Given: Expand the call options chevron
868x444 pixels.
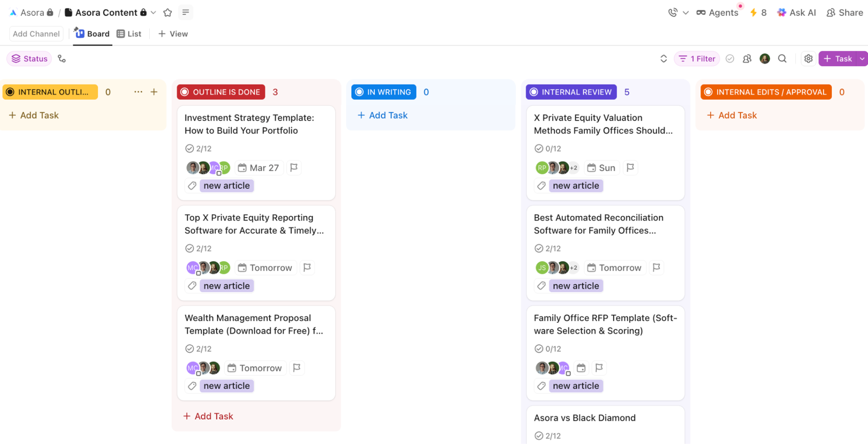Looking at the screenshot, I should tap(686, 12).
